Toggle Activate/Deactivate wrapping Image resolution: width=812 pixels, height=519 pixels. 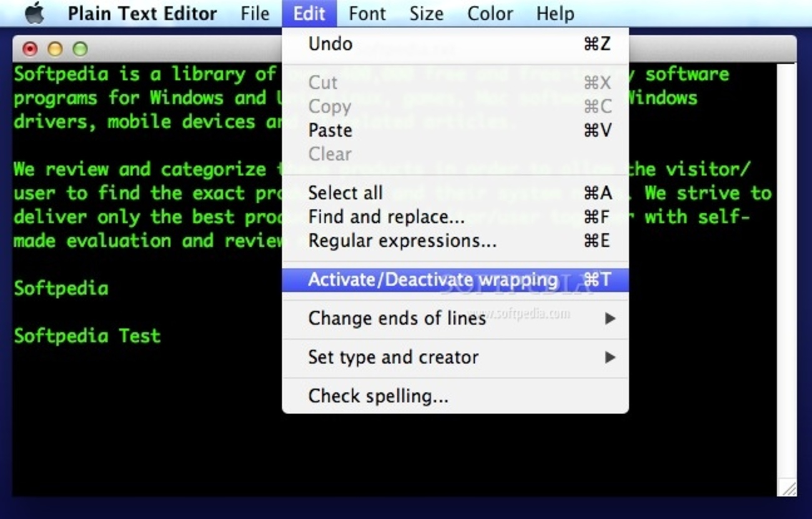[x=455, y=280]
